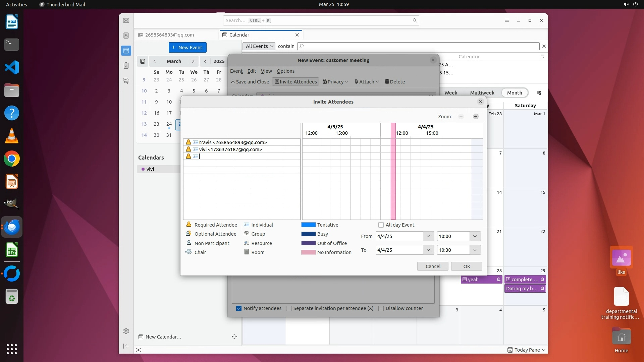Click the zoom in plus icon
644x362 pixels.
476,117
